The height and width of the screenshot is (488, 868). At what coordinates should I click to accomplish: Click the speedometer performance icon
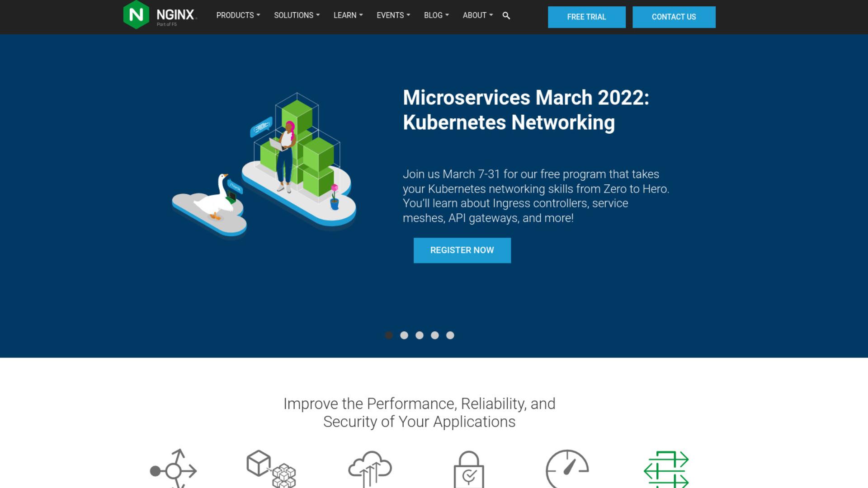[567, 469]
